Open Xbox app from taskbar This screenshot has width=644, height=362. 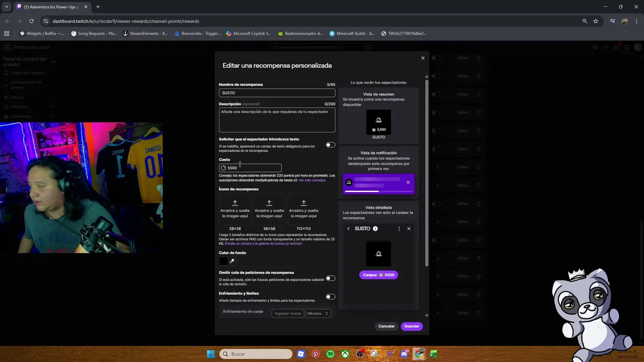[345, 354]
